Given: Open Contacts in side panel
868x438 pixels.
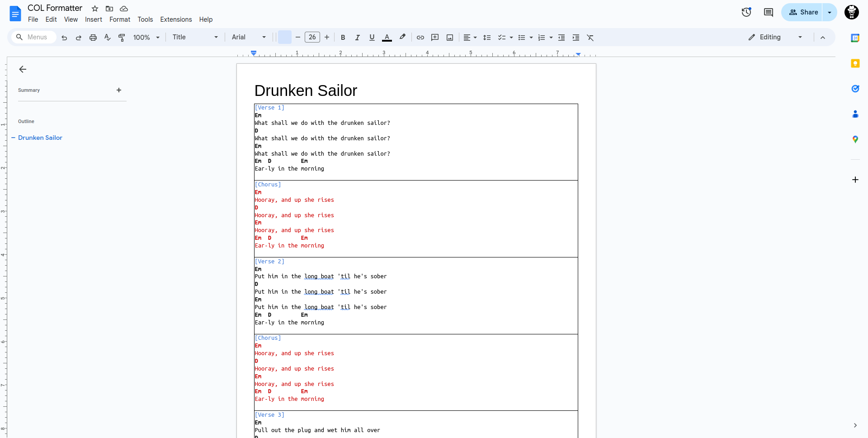Looking at the screenshot, I should point(855,114).
